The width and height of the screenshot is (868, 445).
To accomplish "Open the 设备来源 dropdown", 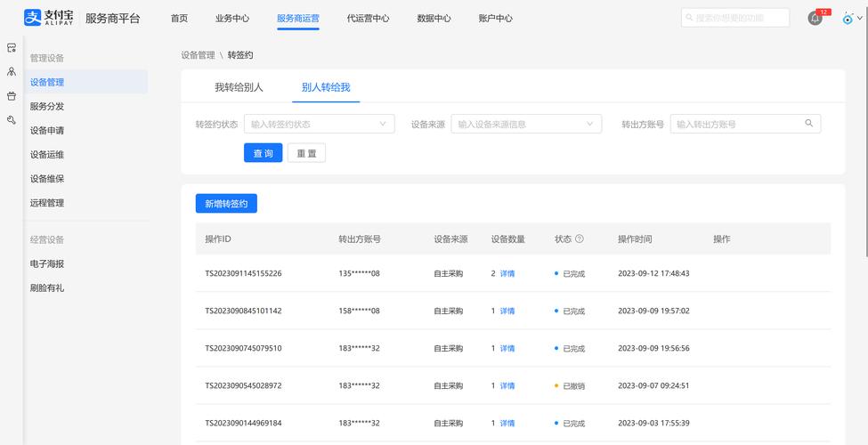I will tap(526, 124).
